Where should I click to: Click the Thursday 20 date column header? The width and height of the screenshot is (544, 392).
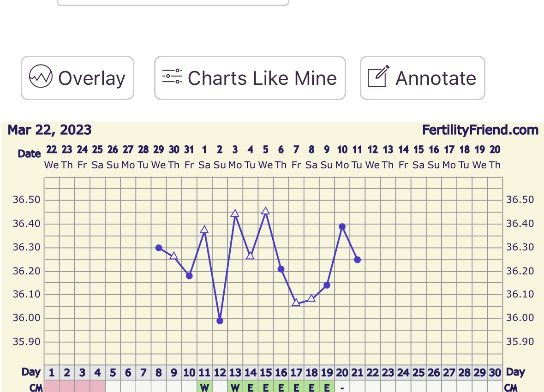coord(495,157)
